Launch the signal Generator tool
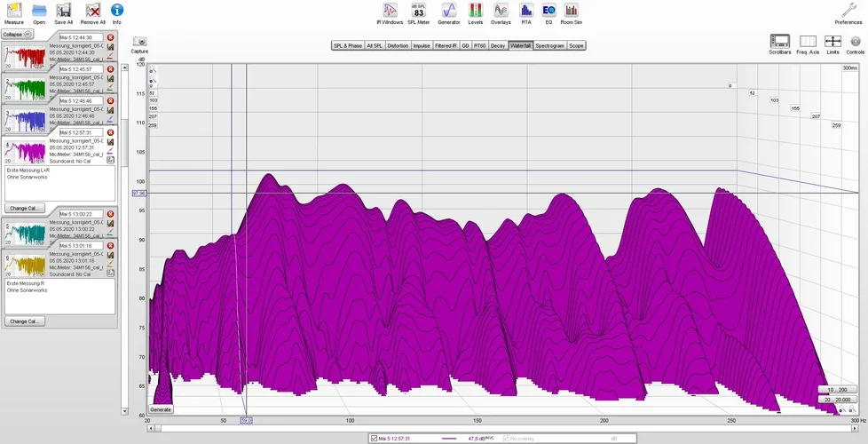 point(449,10)
